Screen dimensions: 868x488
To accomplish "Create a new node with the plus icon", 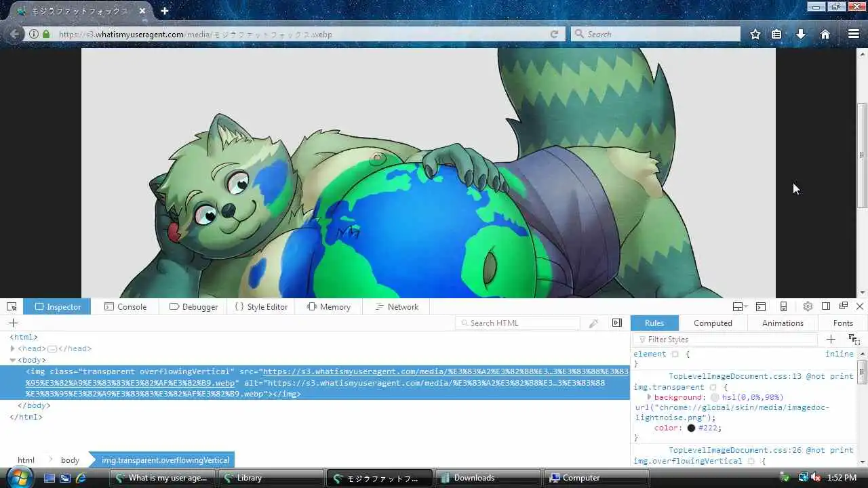I will [13, 323].
